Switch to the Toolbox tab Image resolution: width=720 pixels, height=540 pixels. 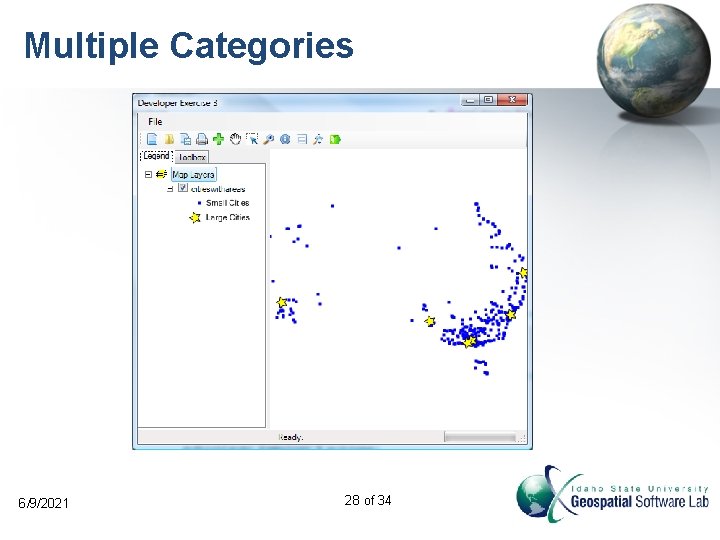pos(192,157)
